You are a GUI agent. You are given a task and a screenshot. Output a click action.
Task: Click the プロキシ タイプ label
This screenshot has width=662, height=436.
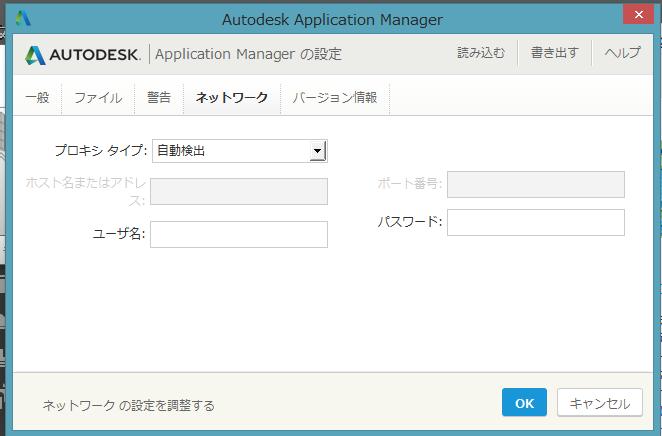pyautogui.click(x=101, y=150)
